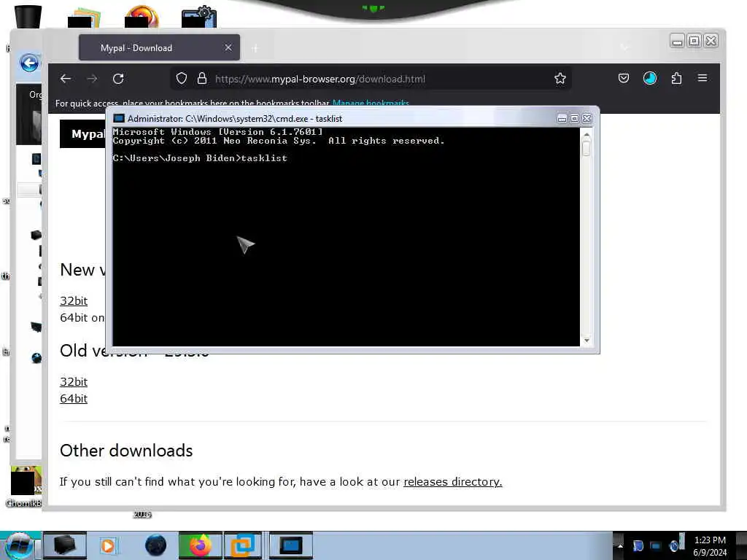Viewport: 747px width, 560px height.
Task: Show hidden tray icons arrow
Action: [x=620, y=545]
